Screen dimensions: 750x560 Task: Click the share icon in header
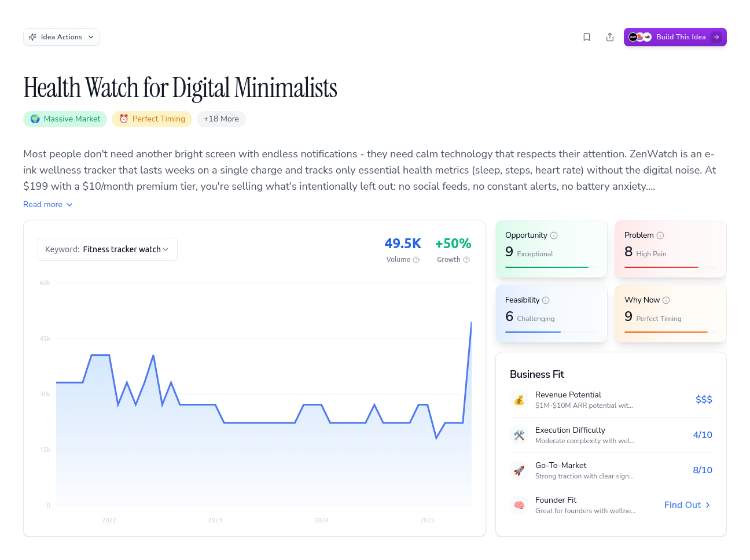[x=610, y=37]
